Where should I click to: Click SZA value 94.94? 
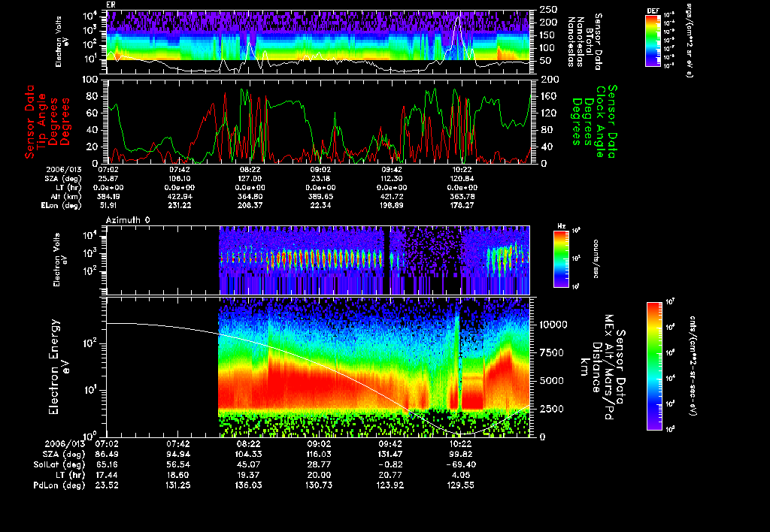(177, 454)
